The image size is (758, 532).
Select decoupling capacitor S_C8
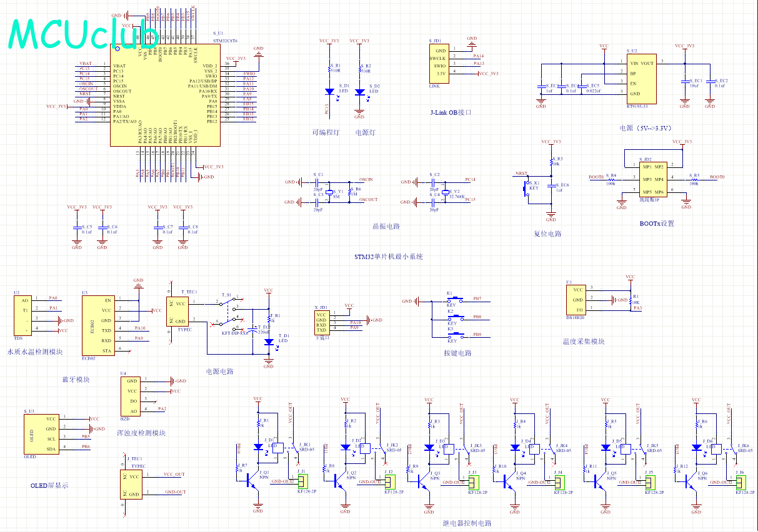tap(182, 227)
